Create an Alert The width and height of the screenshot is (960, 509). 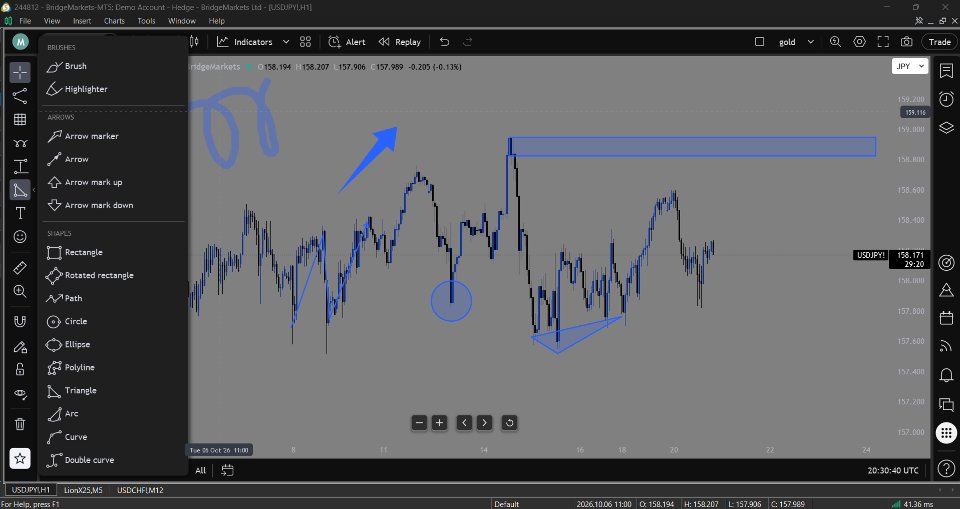(347, 42)
